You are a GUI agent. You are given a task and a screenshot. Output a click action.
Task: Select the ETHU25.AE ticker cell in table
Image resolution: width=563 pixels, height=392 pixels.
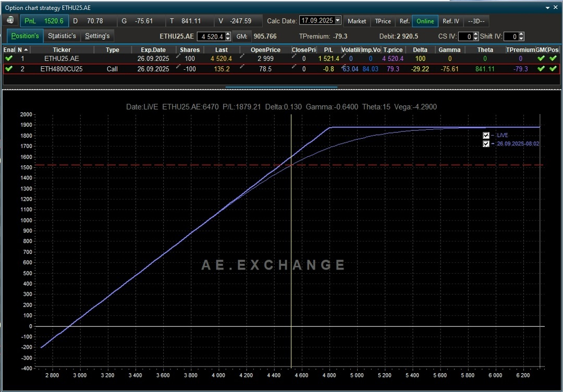pyautogui.click(x=62, y=58)
